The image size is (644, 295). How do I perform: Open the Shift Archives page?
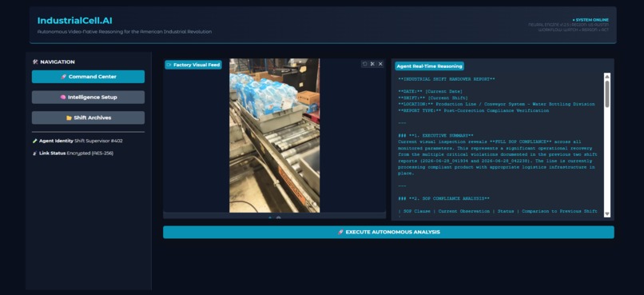click(x=88, y=118)
